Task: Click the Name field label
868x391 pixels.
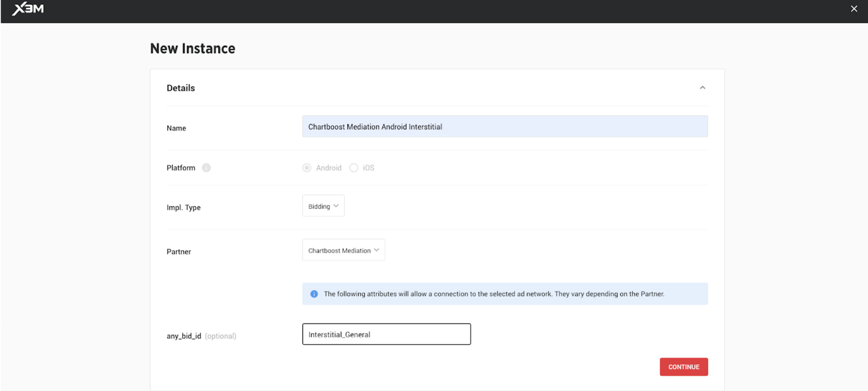Action: click(x=176, y=128)
